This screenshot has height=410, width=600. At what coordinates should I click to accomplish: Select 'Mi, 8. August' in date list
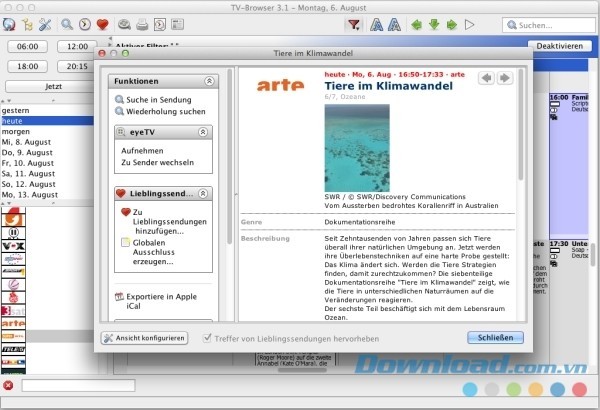click(28, 143)
